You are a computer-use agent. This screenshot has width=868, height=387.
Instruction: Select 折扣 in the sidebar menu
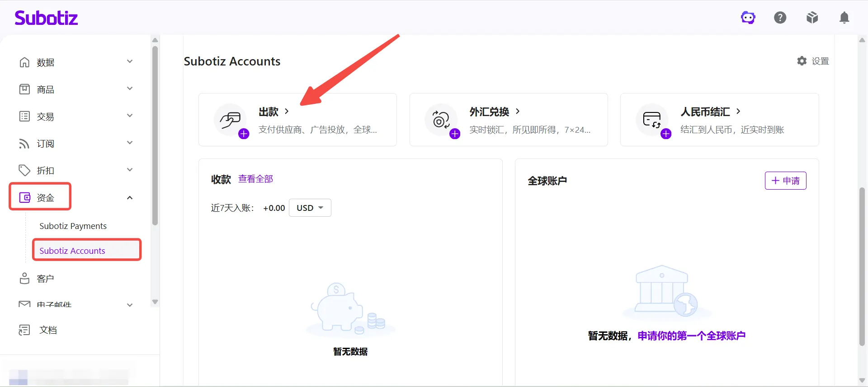[46, 170]
